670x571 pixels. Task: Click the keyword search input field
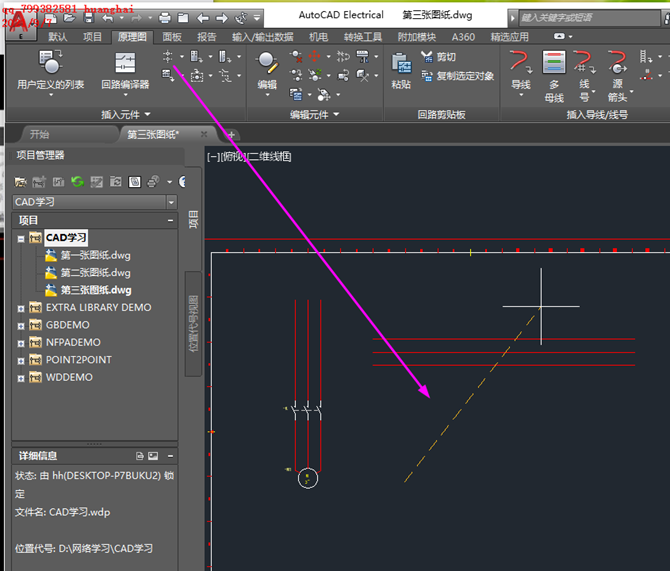tap(585, 18)
